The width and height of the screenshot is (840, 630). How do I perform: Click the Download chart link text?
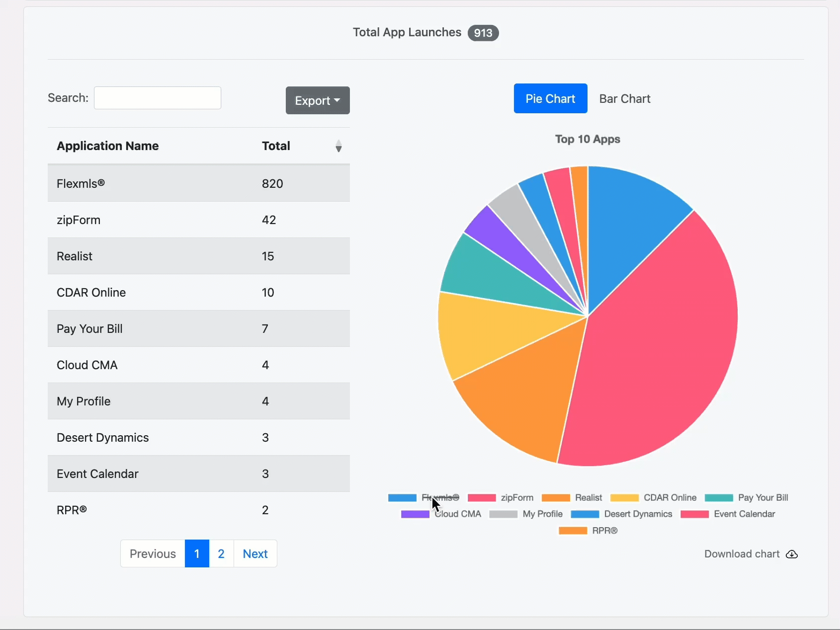pyautogui.click(x=742, y=554)
